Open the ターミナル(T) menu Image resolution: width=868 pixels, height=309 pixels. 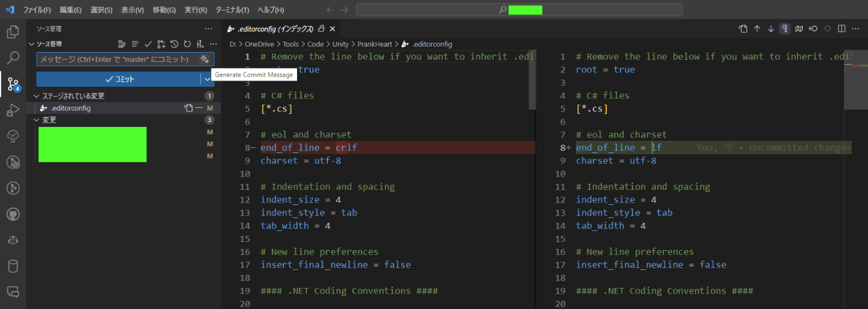click(x=232, y=10)
